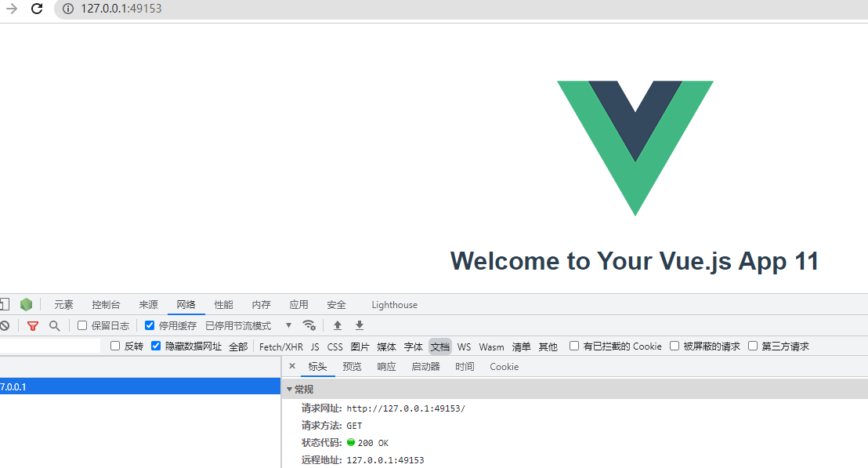Filter requests by 清单 type
The width and height of the screenshot is (868, 468).
[522, 346]
